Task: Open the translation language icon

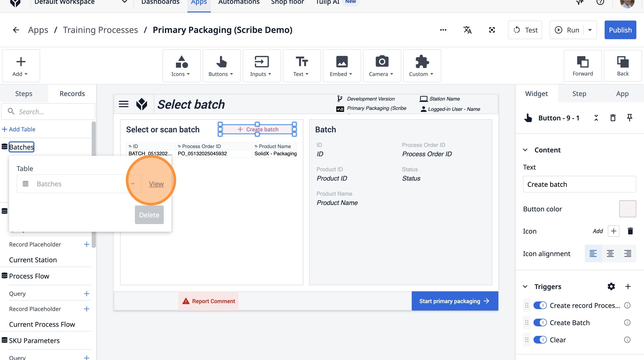Action: tap(467, 30)
